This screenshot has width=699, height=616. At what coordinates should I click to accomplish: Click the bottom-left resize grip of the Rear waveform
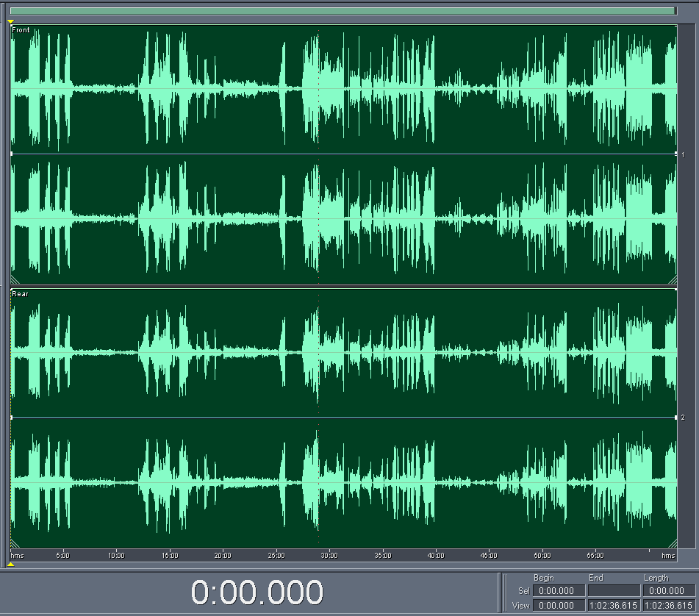[15, 544]
